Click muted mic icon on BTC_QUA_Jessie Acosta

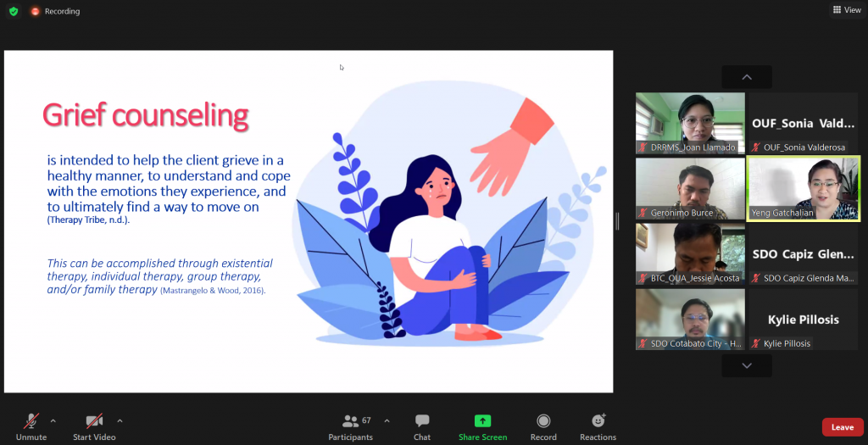click(x=643, y=278)
